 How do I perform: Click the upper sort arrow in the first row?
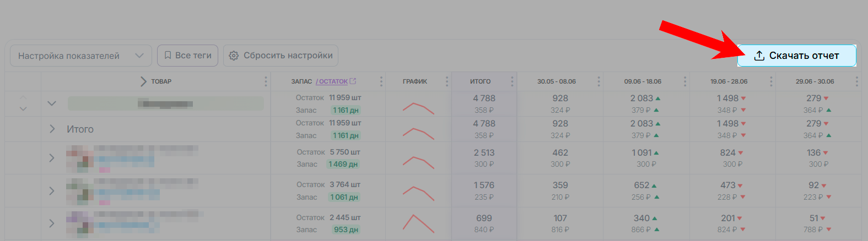23,97
